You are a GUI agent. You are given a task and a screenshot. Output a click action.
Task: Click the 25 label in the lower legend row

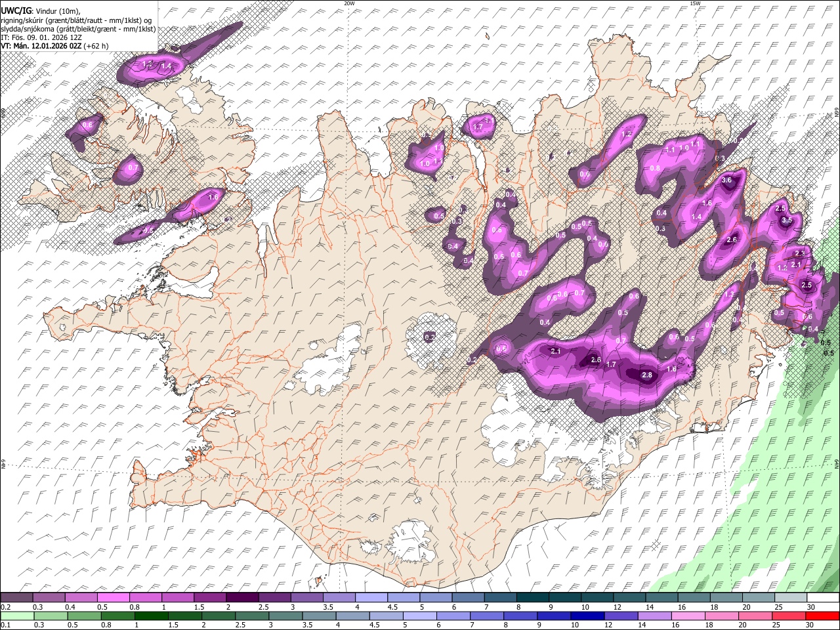tap(777, 625)
